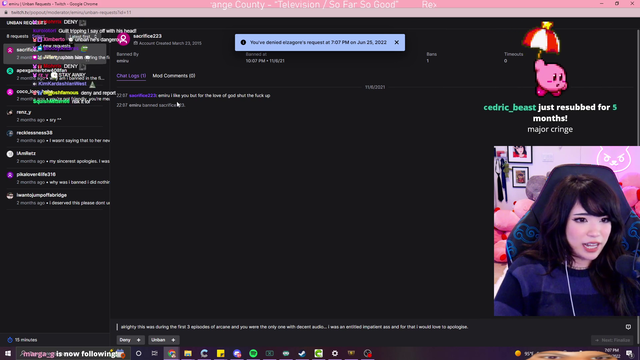Click the Cortana circle icon in taskbar
640x360 pixels.
point(138,353)
